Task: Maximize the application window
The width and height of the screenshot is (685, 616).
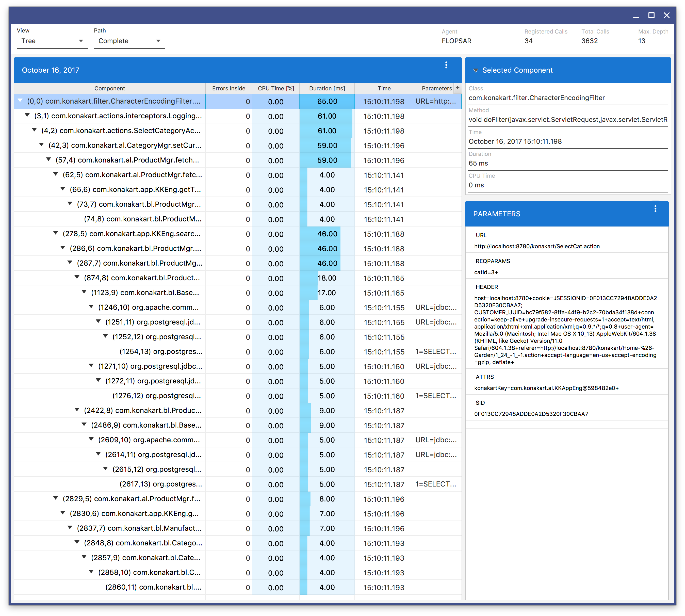Action: (651, 15)
